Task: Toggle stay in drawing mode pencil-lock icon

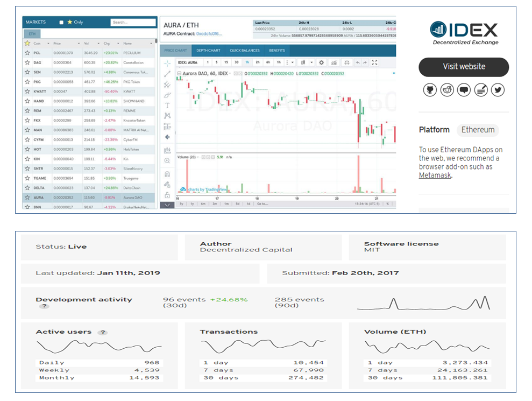Action: pos(167,185)
